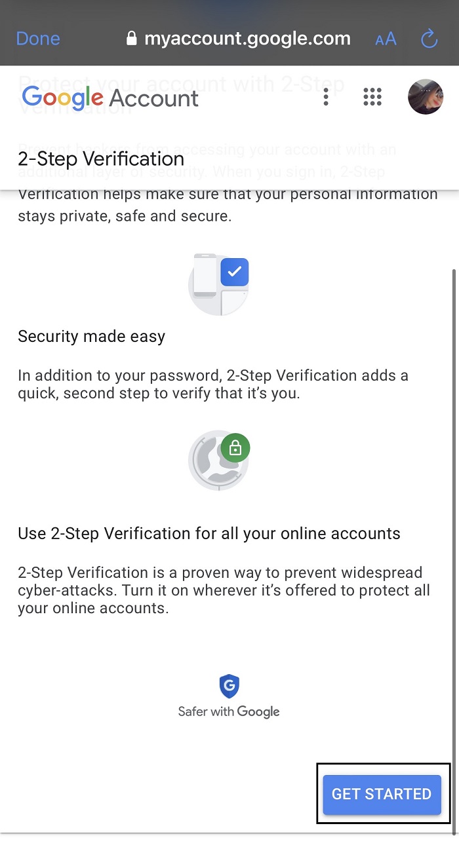Image resolution: width=459 pixels, height=868 pixels.
Task: Tap the paragraph about widespread cyber-attacks
Action: 224,590
